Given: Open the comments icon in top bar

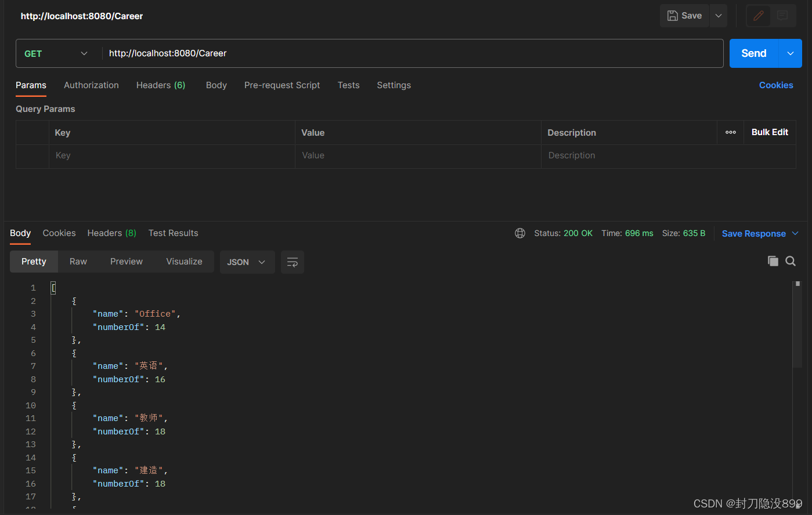Looking at the screenshot, I should click(782, 16).
